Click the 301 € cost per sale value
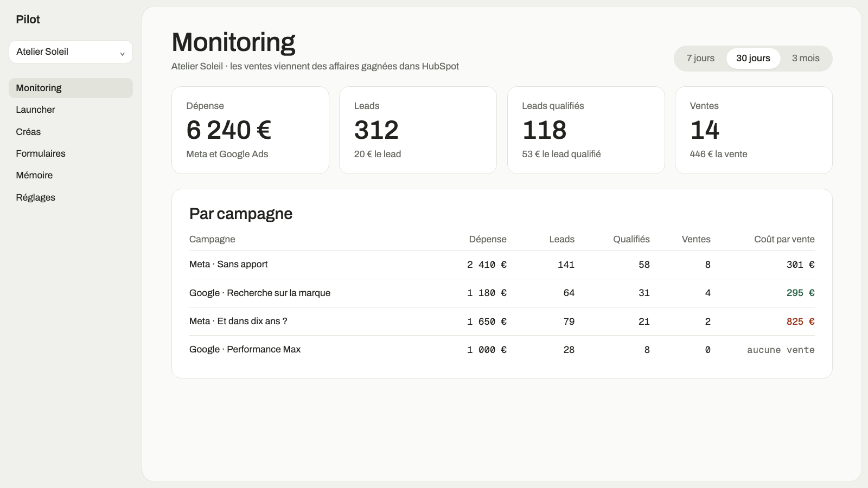The width and height of the screenshot is (868, 488). pos(800,265)
